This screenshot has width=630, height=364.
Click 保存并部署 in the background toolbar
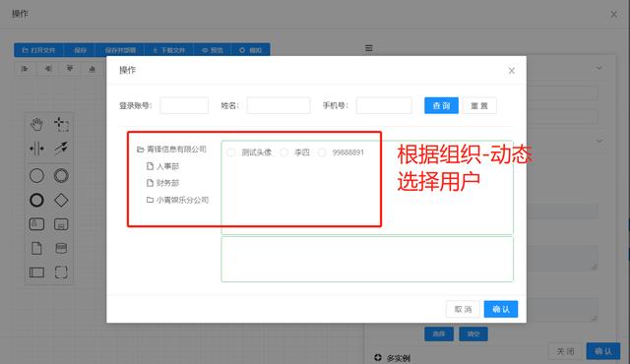click(x=120, y=50)
